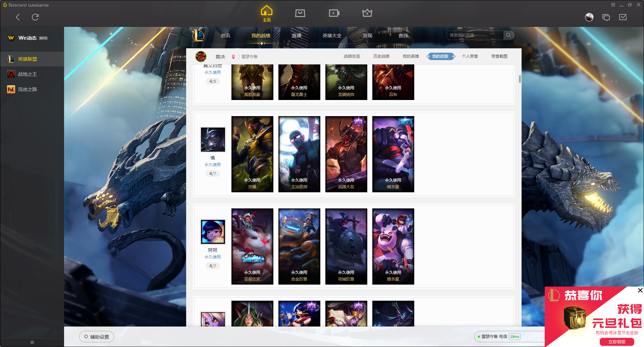Open the mail envelope icon

[623, 17]
